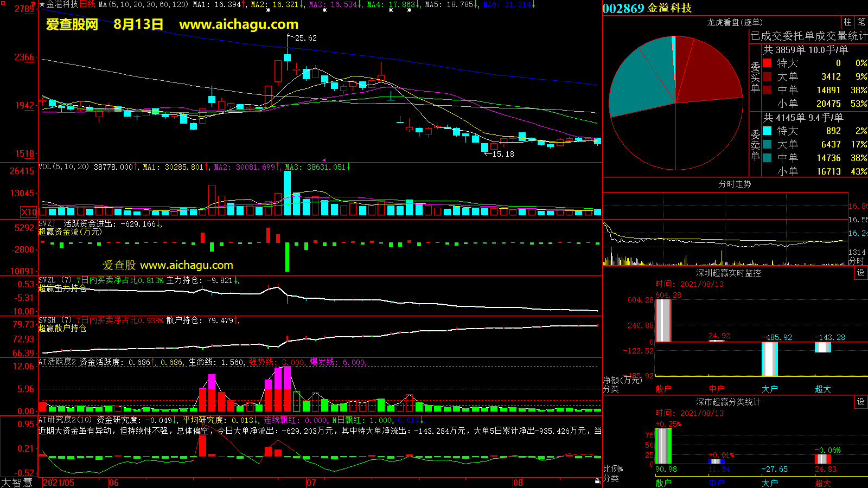Select the 龙虎看盘(逐单) panel title
Viewport: 868px width, 488px height.
(735, 22)
